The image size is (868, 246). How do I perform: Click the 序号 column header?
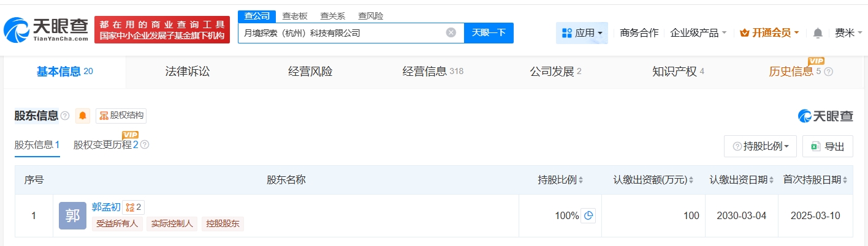[34, 180]
